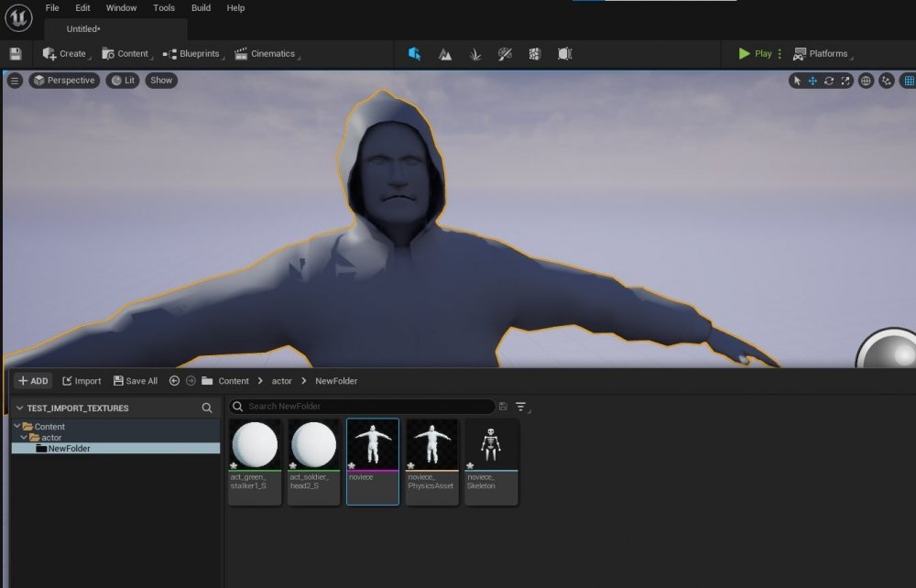Click the search icon in sources panel

pos(207,408)
